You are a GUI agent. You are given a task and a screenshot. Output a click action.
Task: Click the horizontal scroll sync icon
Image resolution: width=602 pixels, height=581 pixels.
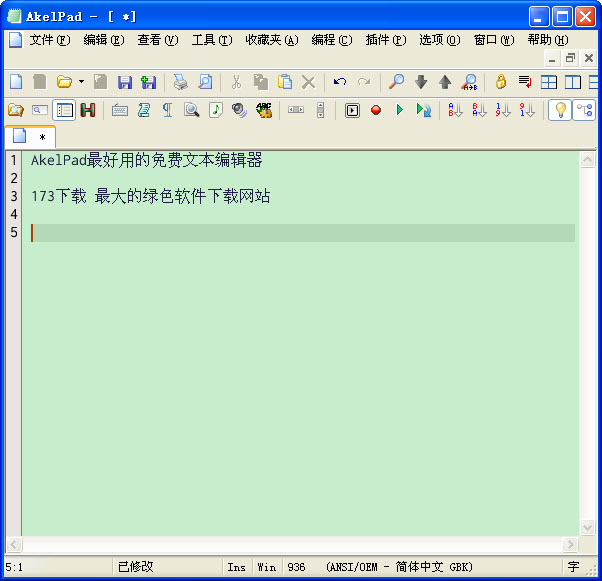click(296, 110)
